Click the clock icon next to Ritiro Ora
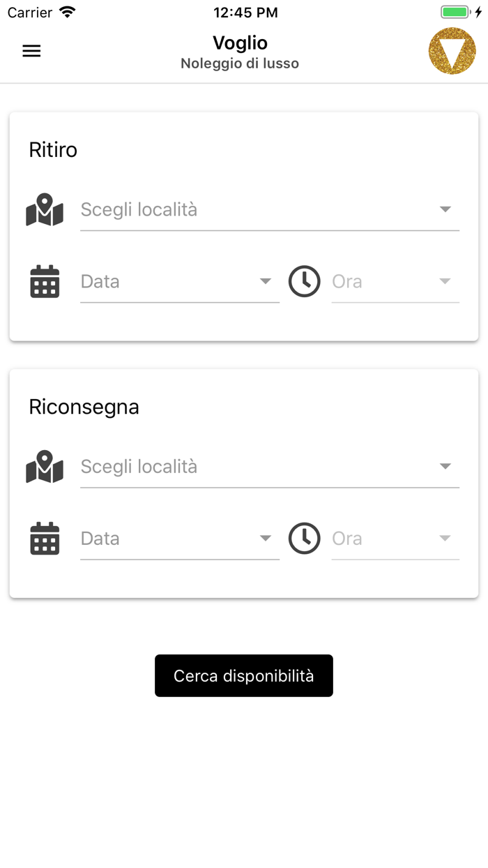Screen dimensions: 488x868 [304, 281]
